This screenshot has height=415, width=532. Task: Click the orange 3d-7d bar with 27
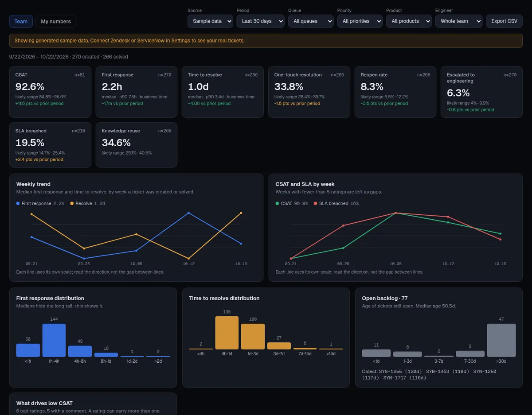(279, 346)
